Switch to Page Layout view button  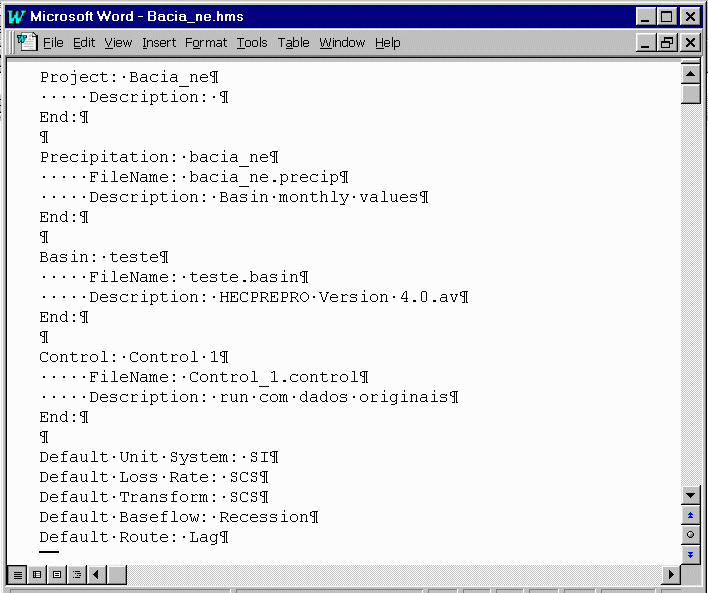click(x=57, y=574)
